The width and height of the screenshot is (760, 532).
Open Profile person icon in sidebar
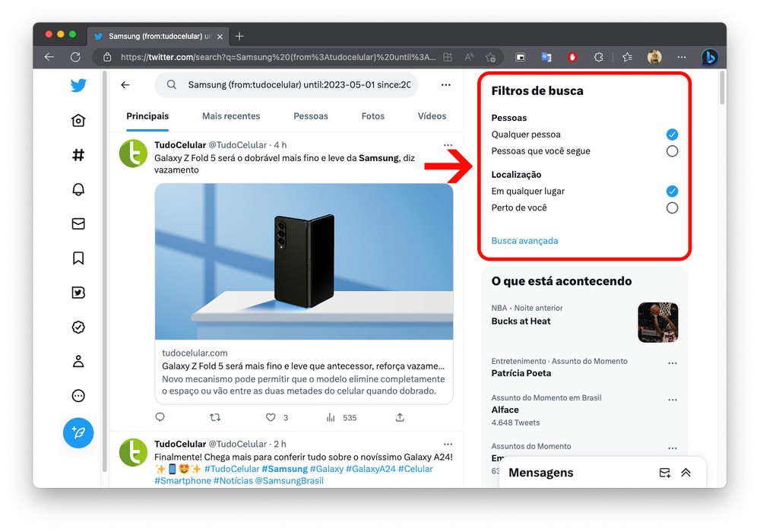pyautogui.click(x=78, y=361)
